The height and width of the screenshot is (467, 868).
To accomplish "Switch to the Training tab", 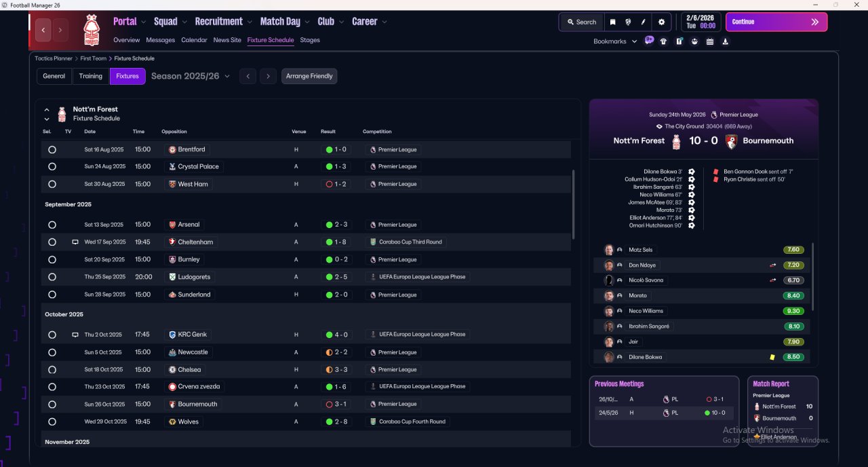I will [x=91, y=76].
